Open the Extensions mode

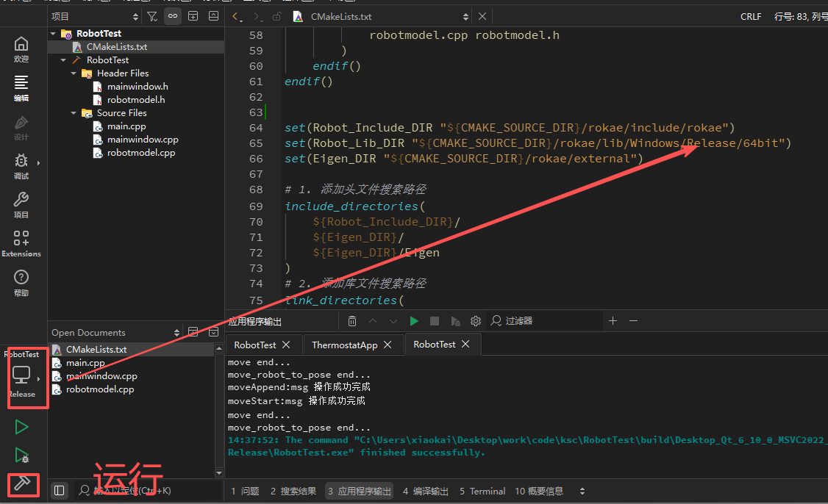click(21, 244)
